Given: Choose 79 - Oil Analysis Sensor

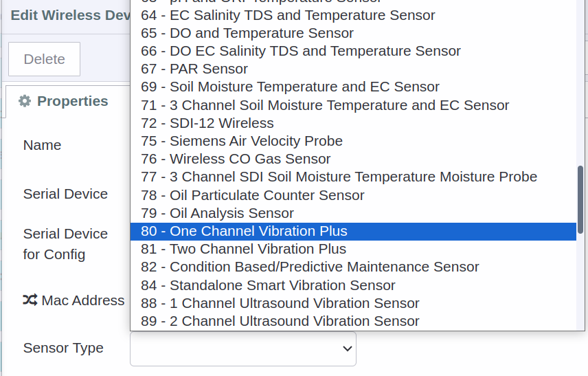Looking at the screenshot, I should pyautogui.click(x=353, y=213).
